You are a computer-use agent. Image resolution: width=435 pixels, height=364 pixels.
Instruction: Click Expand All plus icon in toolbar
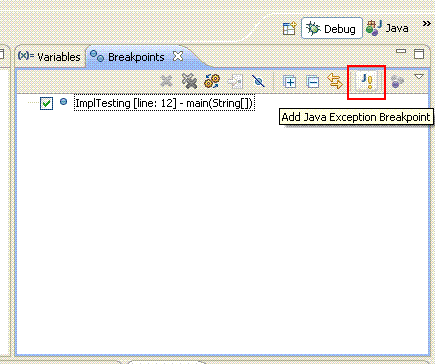pos(289,81)
